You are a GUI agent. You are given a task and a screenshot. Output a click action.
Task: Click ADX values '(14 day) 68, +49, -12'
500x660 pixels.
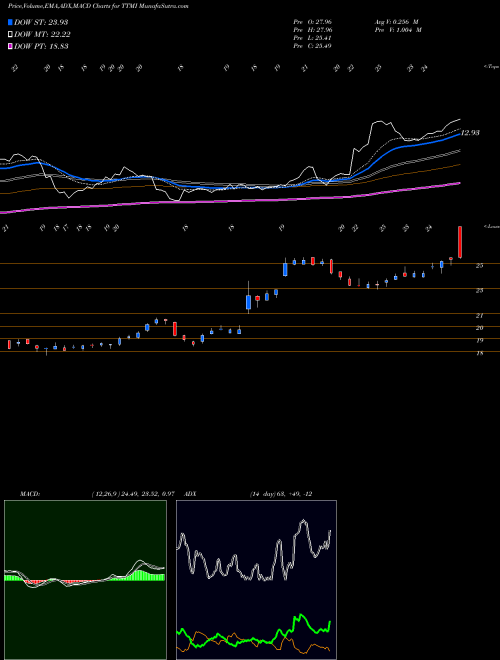[281, 494]
